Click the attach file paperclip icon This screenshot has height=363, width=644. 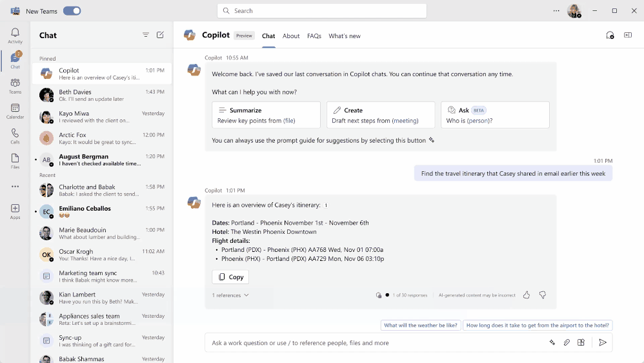(x=567, y=343)
